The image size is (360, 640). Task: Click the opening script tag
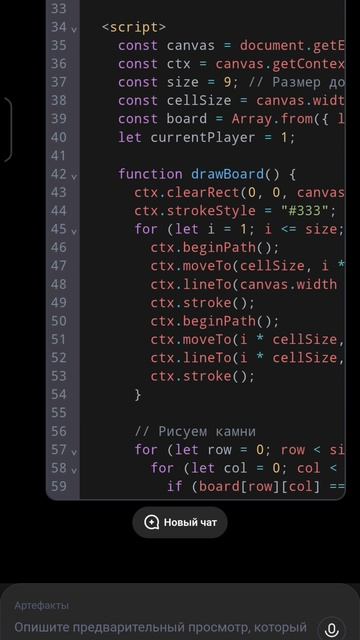[134, 27]
